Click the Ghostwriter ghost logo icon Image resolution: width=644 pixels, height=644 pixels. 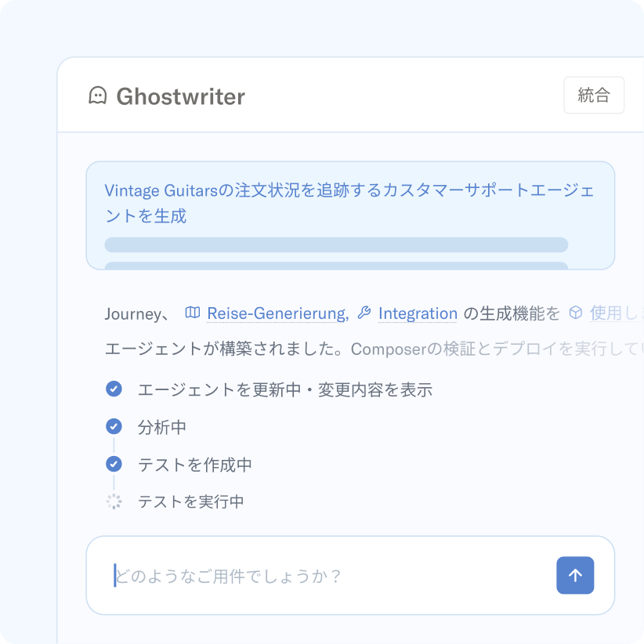click(x=98, y=96)
